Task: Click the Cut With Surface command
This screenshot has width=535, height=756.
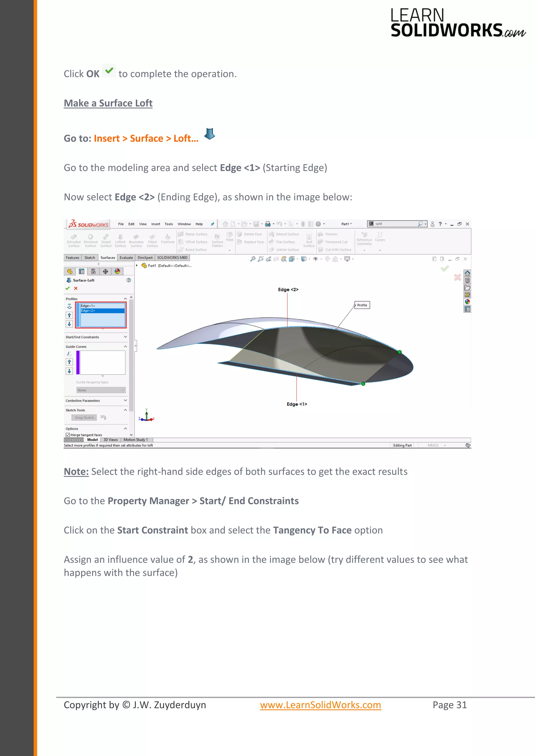Action: [335, 250]
